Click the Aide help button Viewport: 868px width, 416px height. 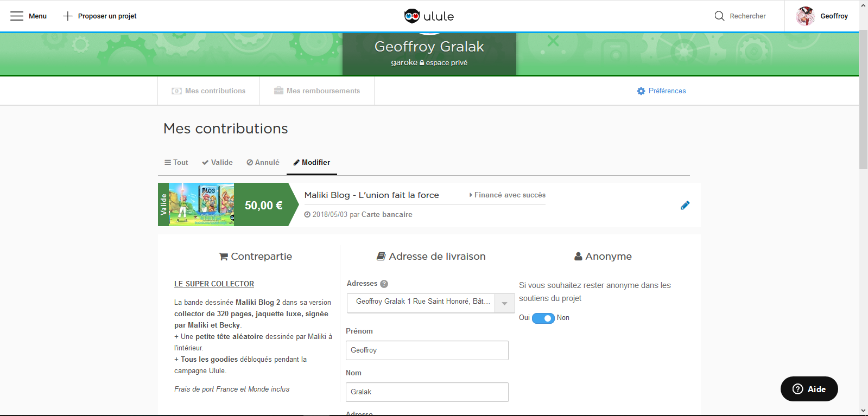809,389
